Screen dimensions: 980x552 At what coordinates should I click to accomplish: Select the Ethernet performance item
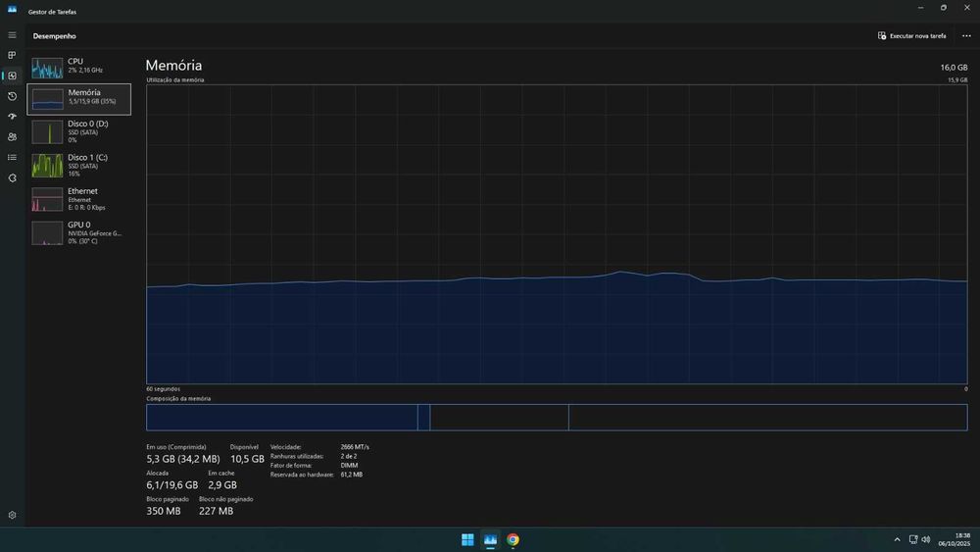pyautogui.click(x=78, y=199)
